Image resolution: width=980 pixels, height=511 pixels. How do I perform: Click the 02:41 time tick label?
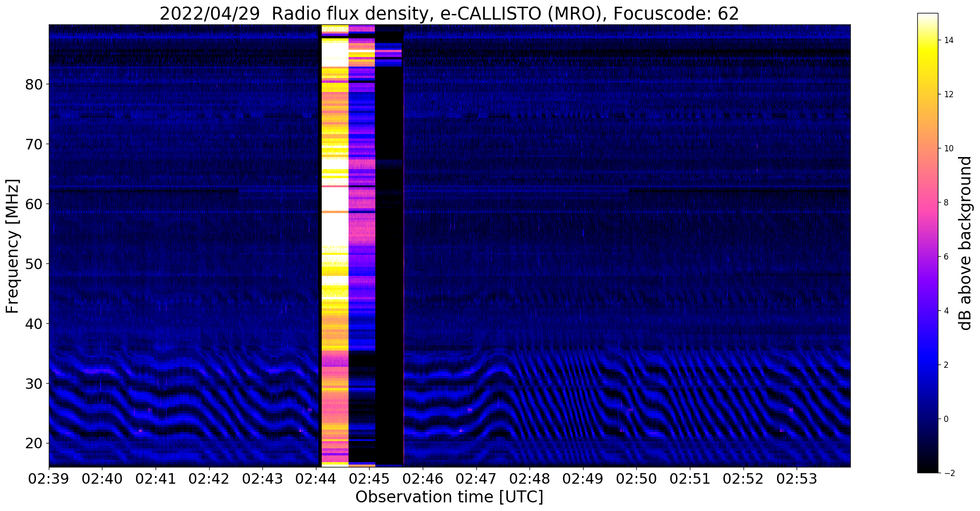coord(156,478)
